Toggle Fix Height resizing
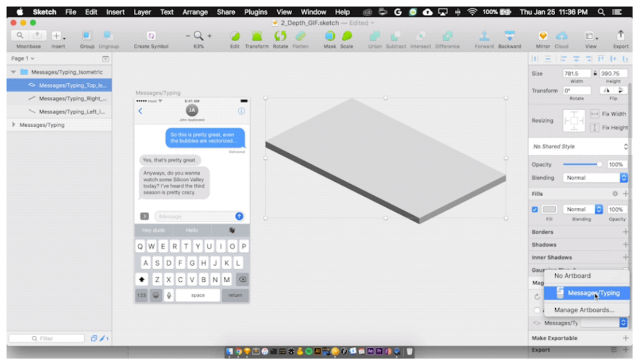Image resolution: width=638 pixels, height=364 pixels. pyautogui.click(x=594, y=128)
